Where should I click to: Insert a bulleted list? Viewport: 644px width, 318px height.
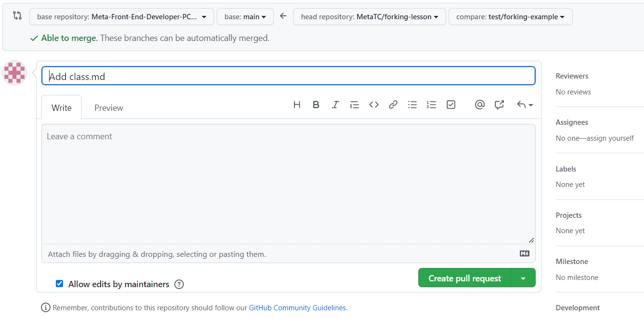(412, 105)
